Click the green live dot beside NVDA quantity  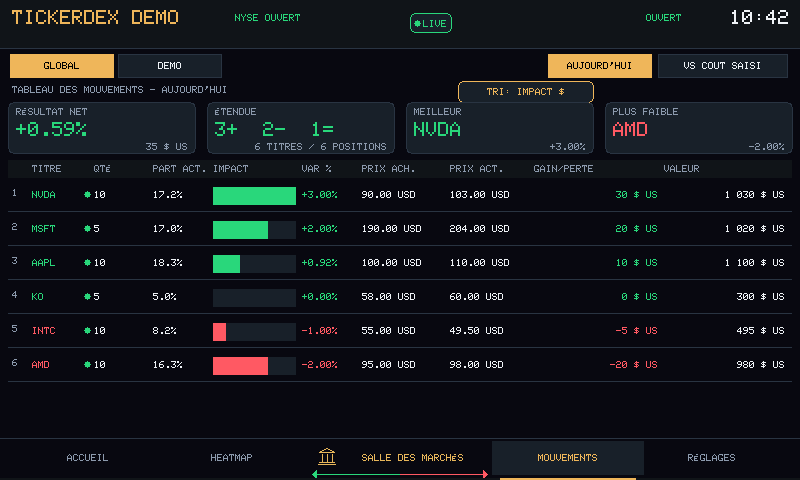(87, 194)
